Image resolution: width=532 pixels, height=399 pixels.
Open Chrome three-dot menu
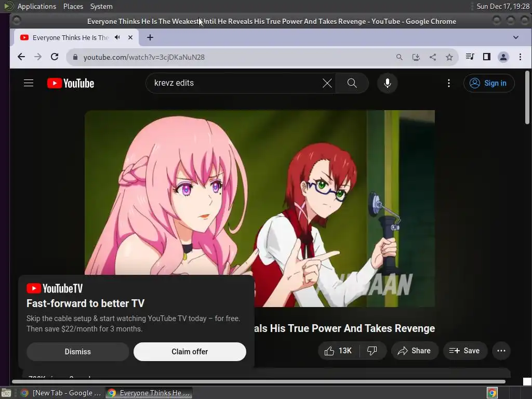click(x=520, y=57)
